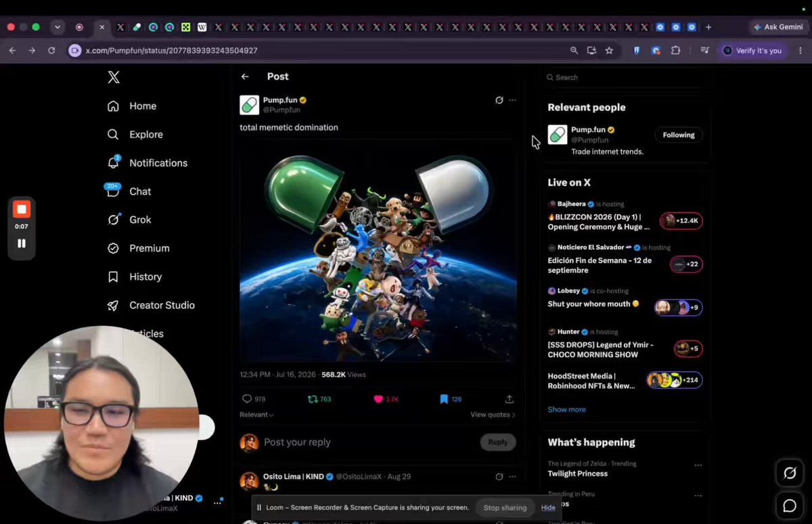
Task: Open the Chrome tab search dropdown arrow
Action: pos(58,27)
